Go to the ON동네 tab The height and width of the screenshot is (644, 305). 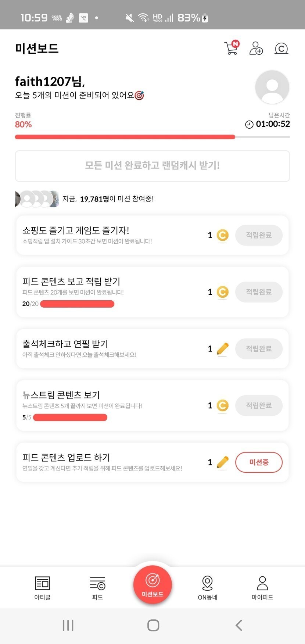coord(208,587)
